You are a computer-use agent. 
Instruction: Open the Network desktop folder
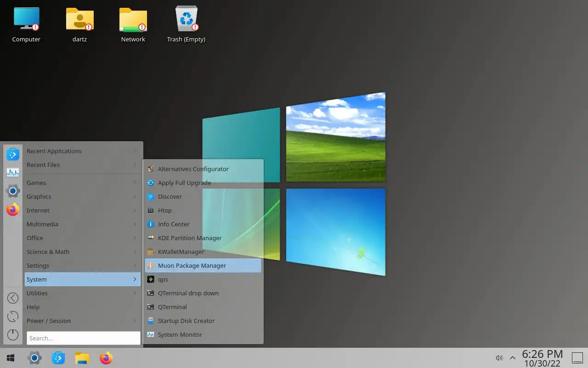click(x=133, y=25)
